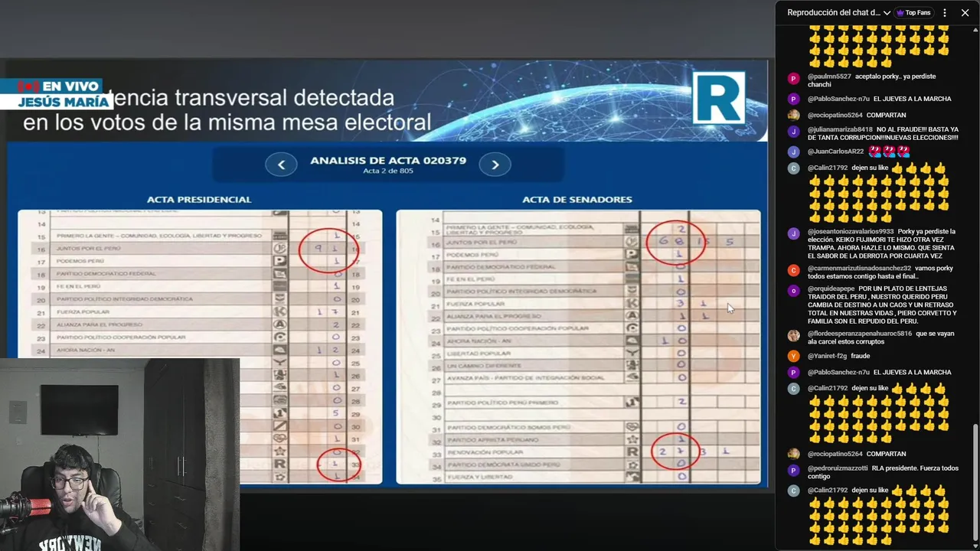Image resolution: width=980 pixels, height=551 pixels.
Task: Click the next acta arrow button
Action: coord(495,164)
